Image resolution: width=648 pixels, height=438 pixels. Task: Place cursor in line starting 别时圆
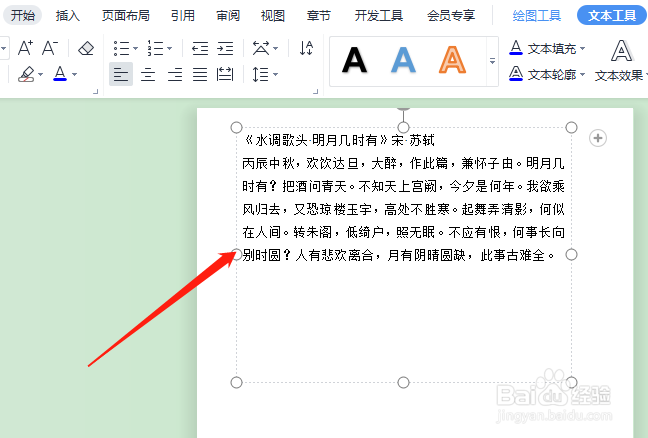coord(398,255)
